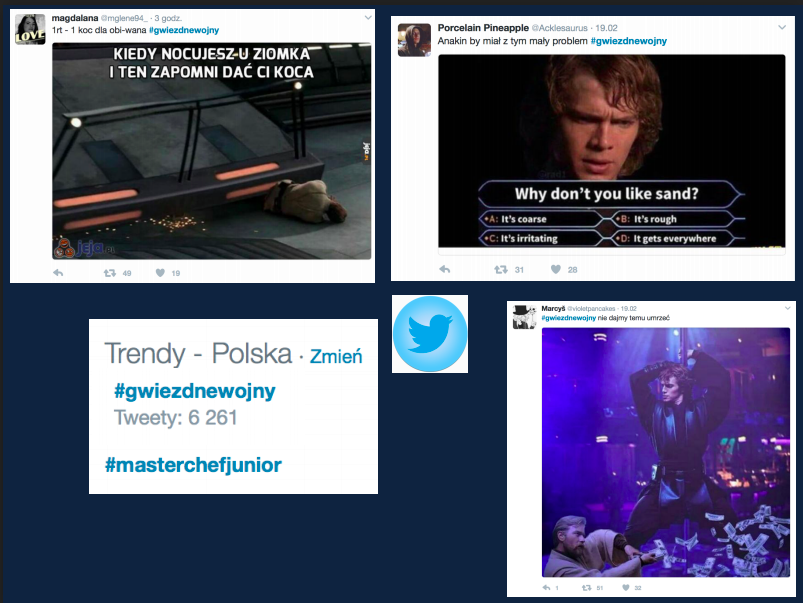The height and width of the screenshot is (603, 803).
Task: Reply to Porcelain Pineapple's tweet
Action: tap(445, 269)
